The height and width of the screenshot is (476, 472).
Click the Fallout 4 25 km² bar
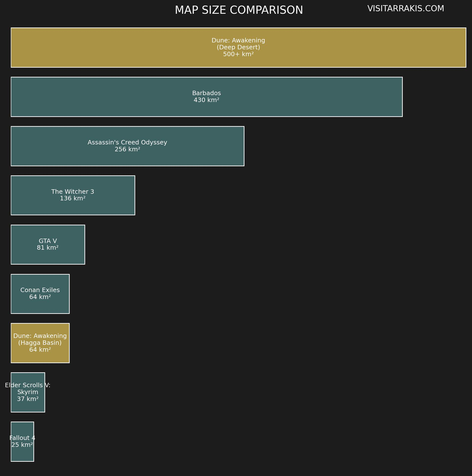click(x=22, y=441)
